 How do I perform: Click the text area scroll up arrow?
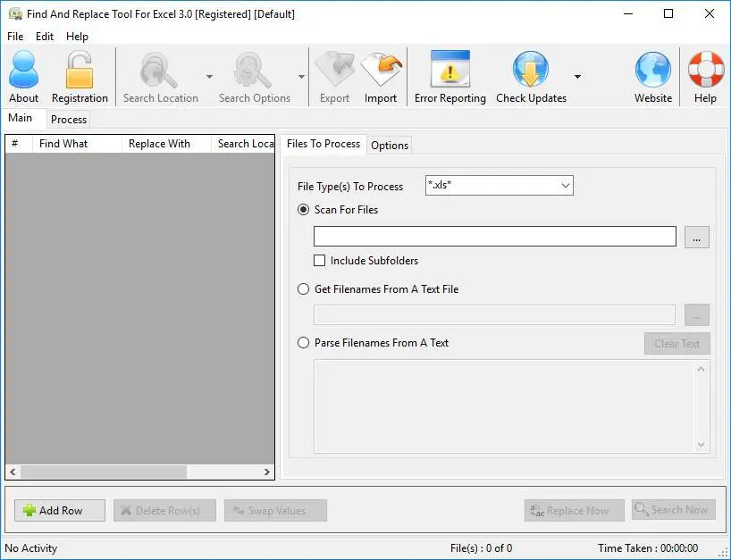(701, 369)
